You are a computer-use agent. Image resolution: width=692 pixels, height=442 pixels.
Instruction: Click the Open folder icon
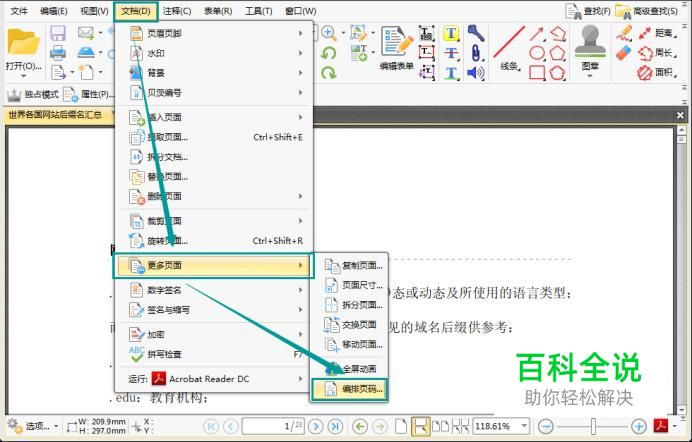(23, 42)
